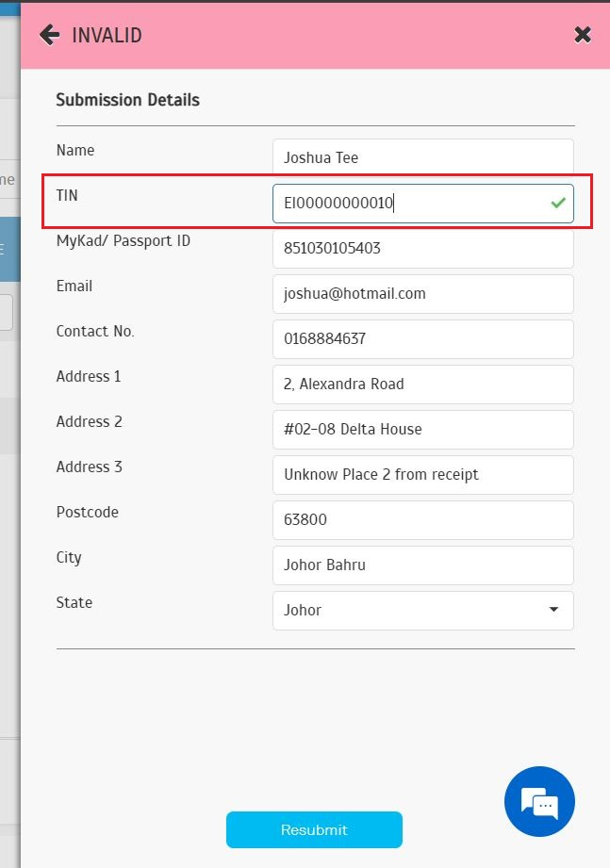Click the MyKad/ Passport ID label text
The width and height of the screenshot is (610, 868).
[x=123, y=241]
